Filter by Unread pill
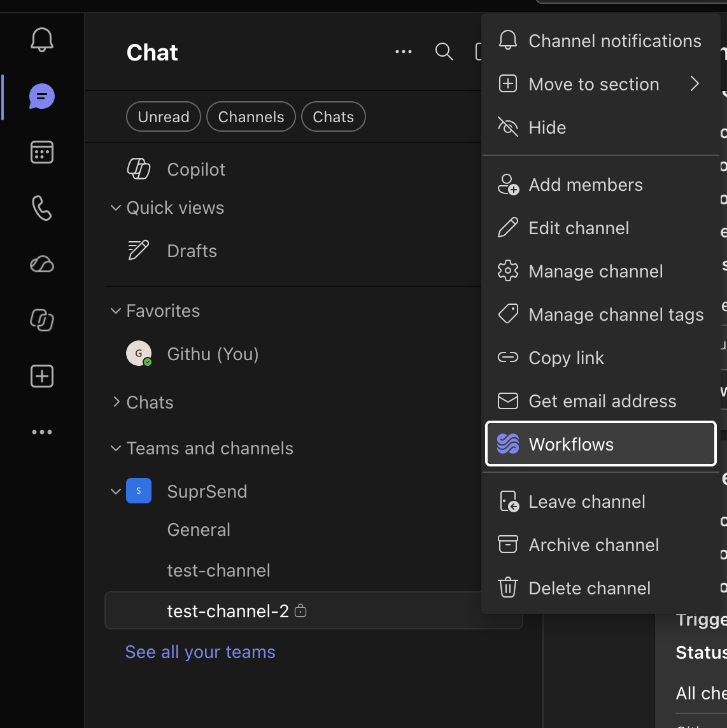Viewport: 727px width, 728px height. click(164, 116)
